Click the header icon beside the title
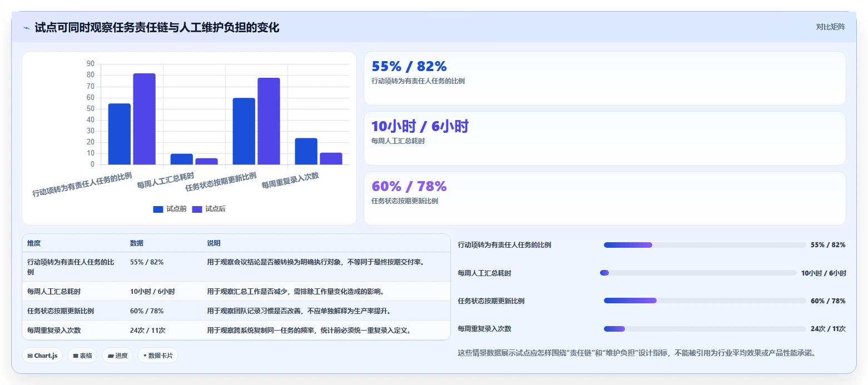 tap(27, 27)
